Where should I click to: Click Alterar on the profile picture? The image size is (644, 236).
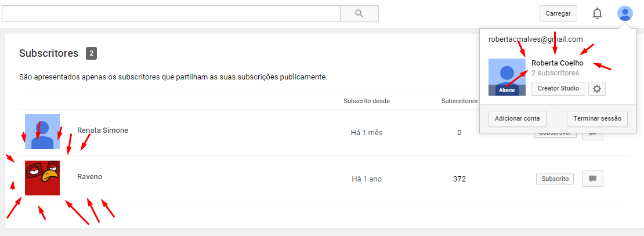click(x=507, y=90)
